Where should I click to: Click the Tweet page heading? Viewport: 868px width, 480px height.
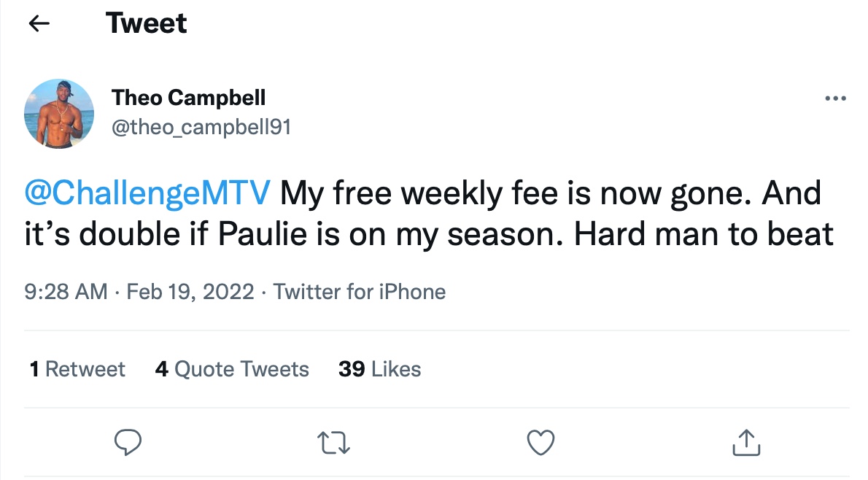pos(147,23)
